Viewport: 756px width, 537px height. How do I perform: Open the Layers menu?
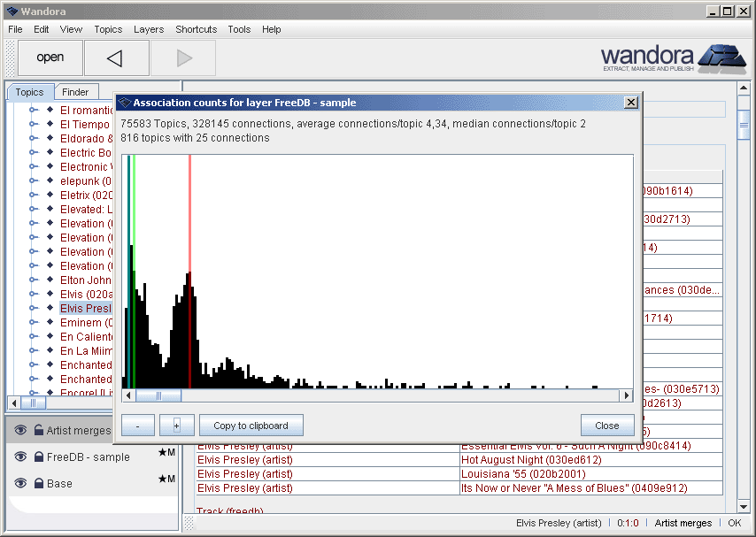[148, 29]
